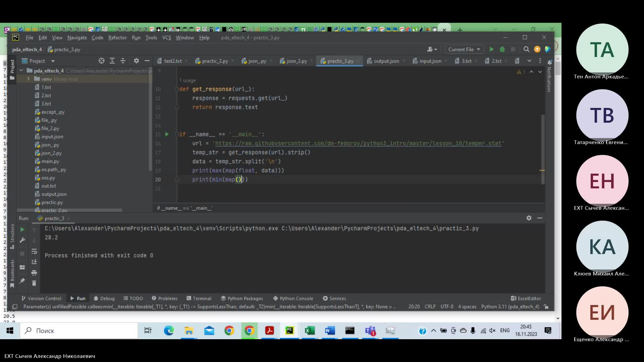Open Search Everywhere magnifier icon
Image resolution: width=644 pixels, height=362 pixels.
526,49
